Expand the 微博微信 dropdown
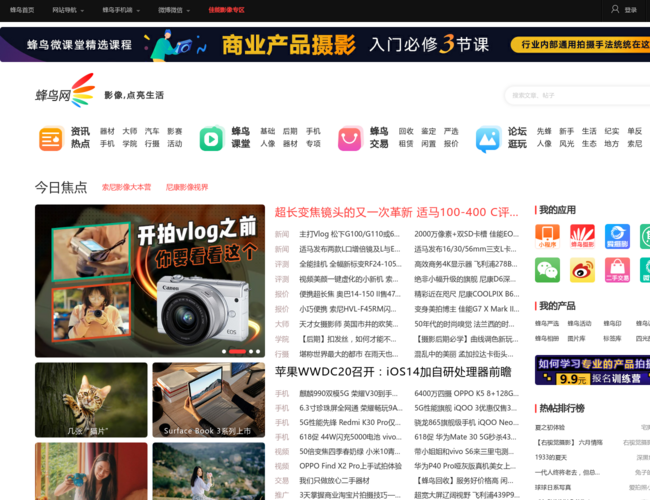This screenshot has width=650, height=500. click(172, 9)
